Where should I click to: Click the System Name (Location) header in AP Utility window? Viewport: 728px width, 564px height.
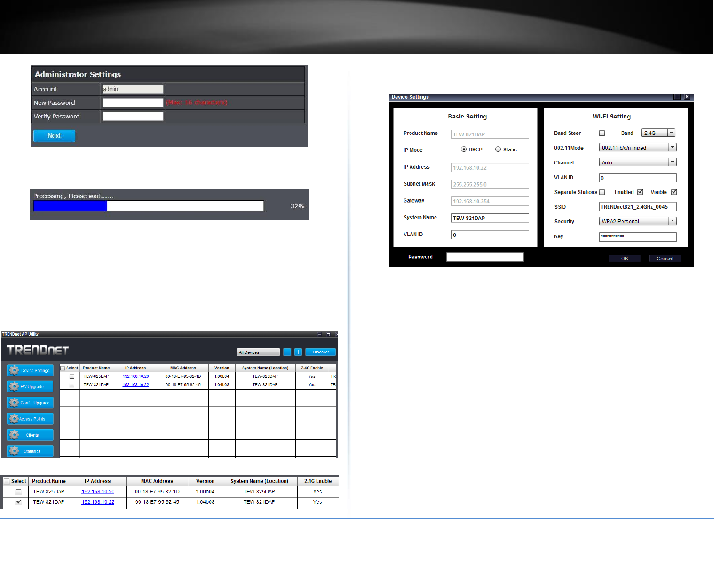[x=265, y=368]
